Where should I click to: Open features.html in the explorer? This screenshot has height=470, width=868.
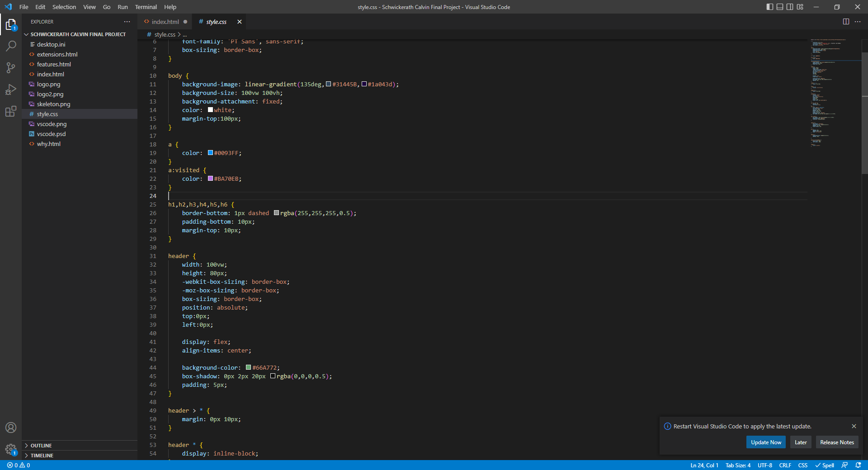[x=80, y=64]
